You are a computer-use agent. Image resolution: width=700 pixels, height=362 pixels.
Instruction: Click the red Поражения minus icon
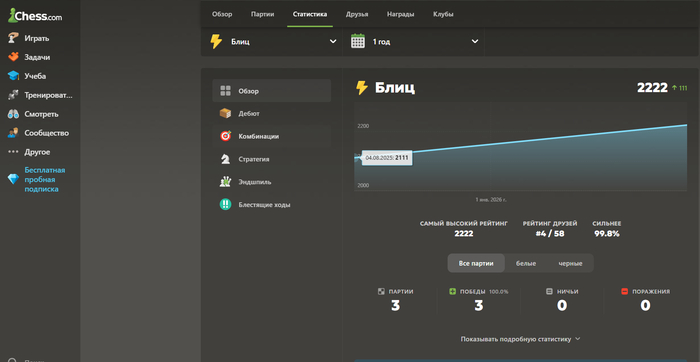pos(625,291)
